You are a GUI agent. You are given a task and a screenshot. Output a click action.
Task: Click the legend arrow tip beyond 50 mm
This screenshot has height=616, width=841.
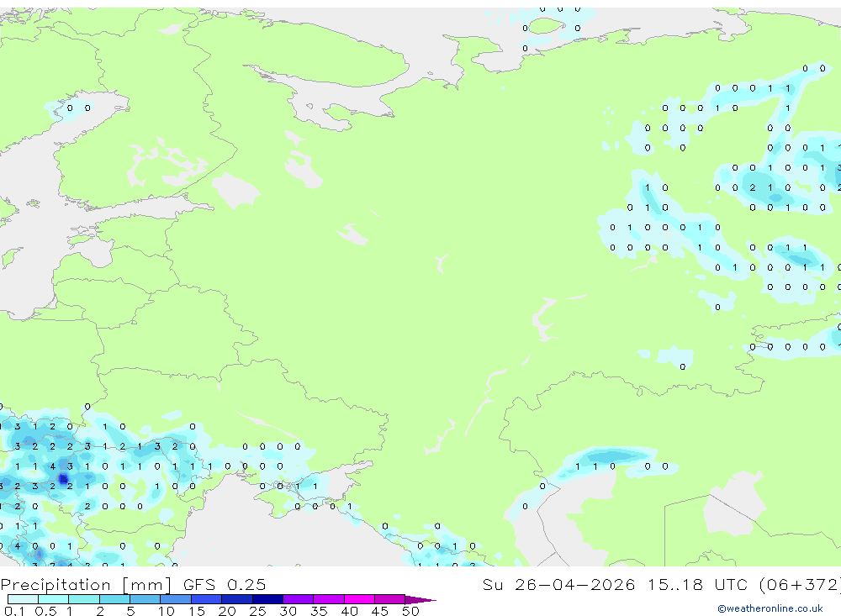pos(421,599)
